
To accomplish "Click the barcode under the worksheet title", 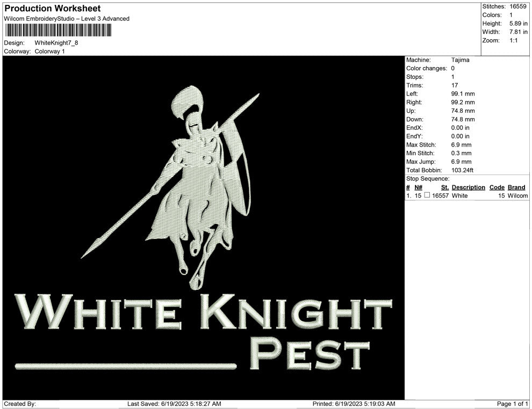I will [x=58, y=30].
